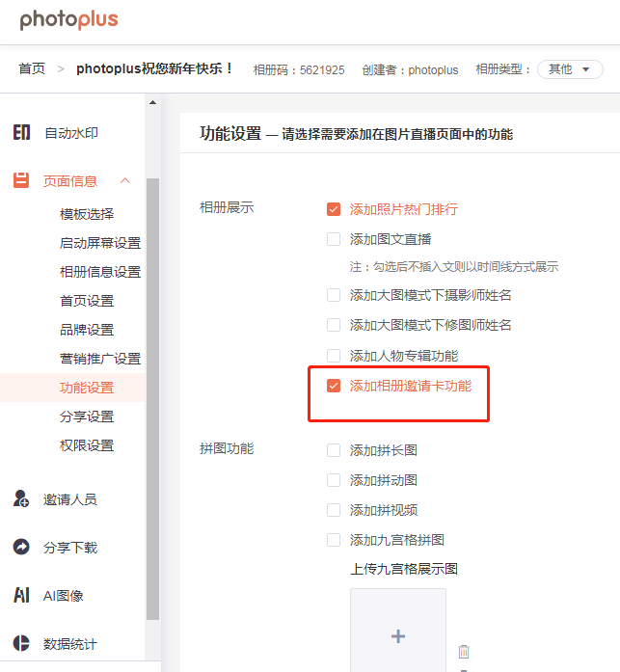Screen dimensions: 620x672
Task: Click the 页面信息 clipboard icon
Action: pos(21,180)
